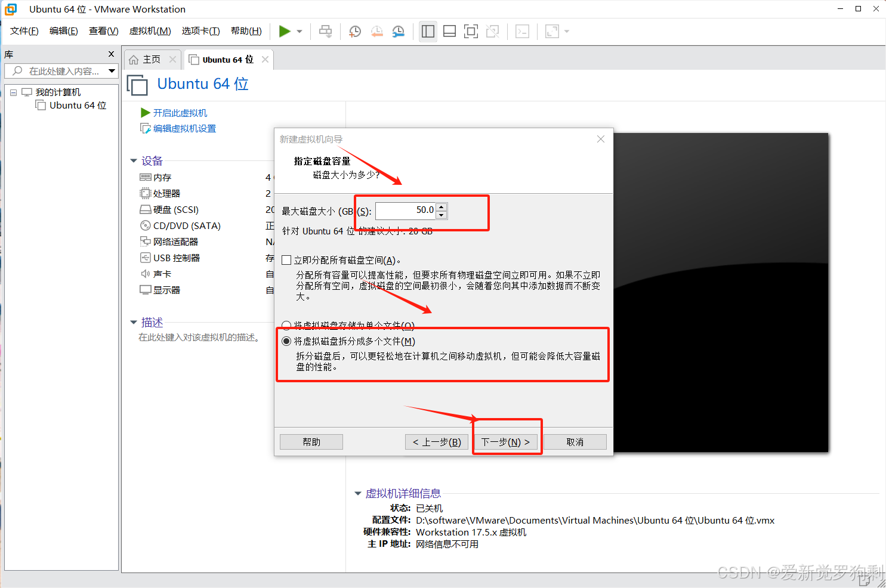Click the 下一步(N) next button
Viewport: 886px width, 588px height.
[x=506, y=442]
